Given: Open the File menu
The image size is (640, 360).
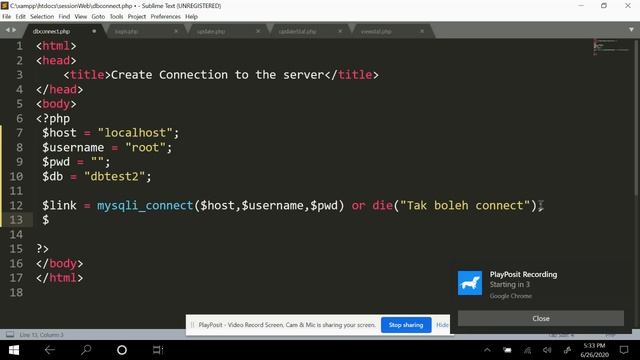Looking at the screenshot, I should (x=7, y=17).
